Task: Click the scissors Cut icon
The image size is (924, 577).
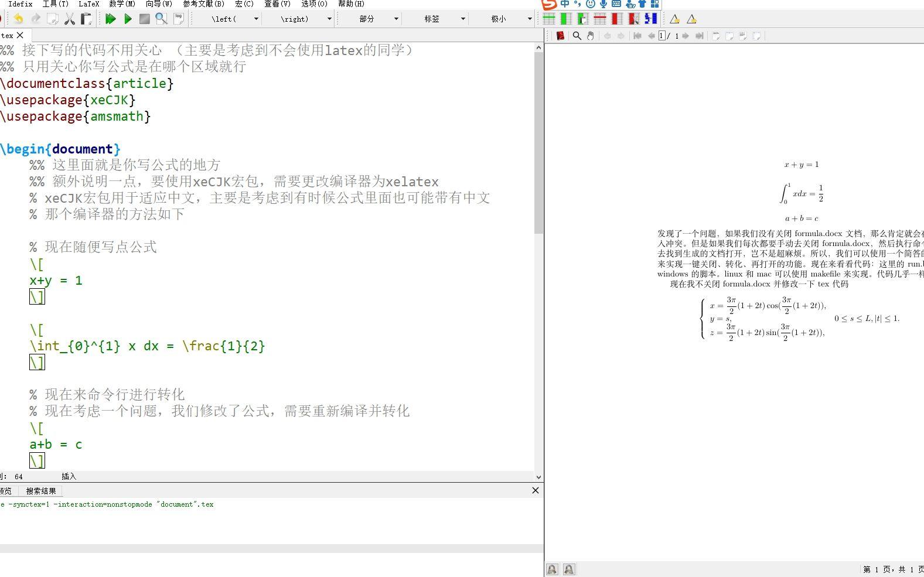Action: (70, 19)
